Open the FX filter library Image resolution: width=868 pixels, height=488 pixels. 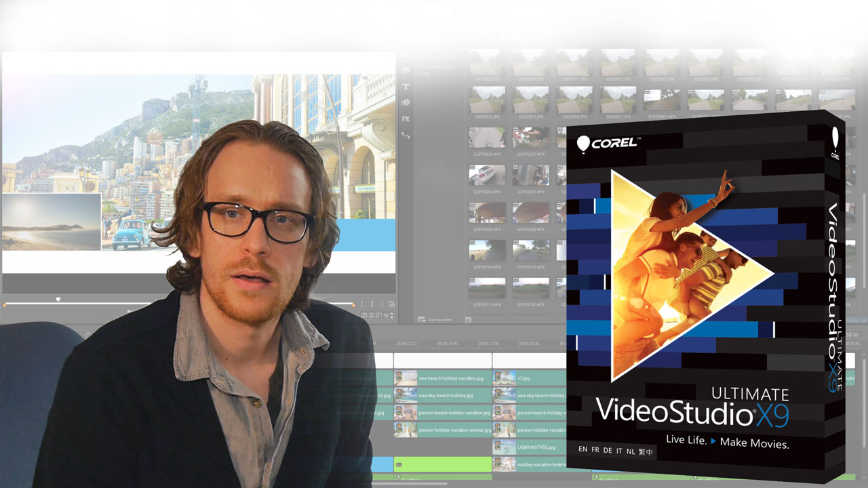pyautogui.click(x=406, y=119)
